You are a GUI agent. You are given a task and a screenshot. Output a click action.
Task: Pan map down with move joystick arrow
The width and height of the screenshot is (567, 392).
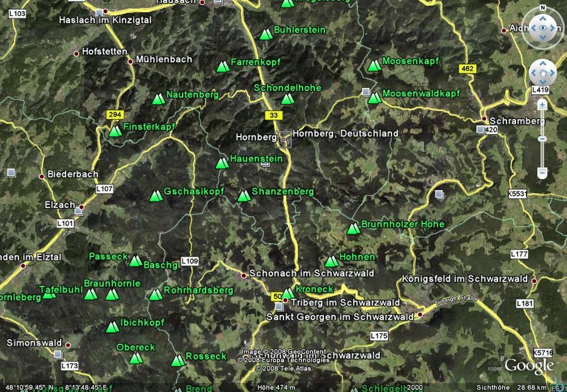(542, 82)
